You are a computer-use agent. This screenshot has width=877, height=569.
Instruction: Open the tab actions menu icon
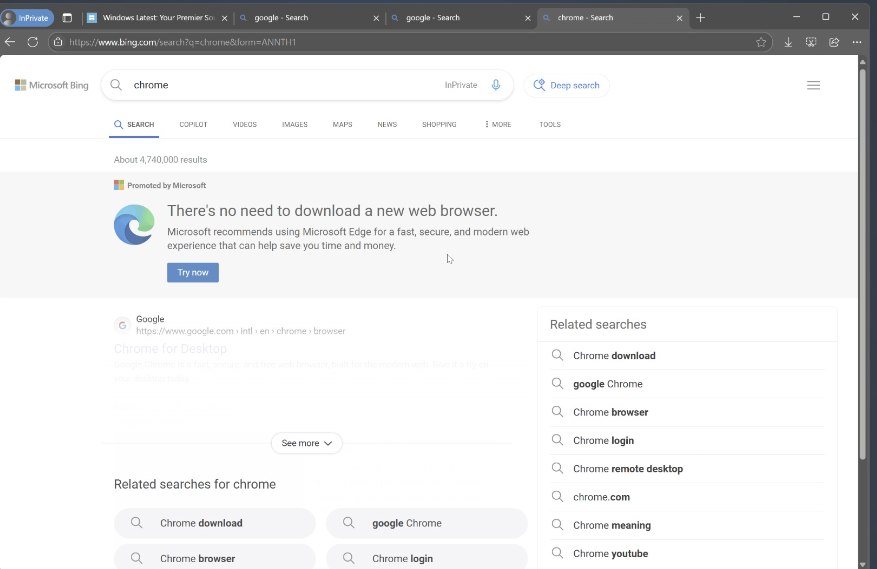(x=67, y=18)
